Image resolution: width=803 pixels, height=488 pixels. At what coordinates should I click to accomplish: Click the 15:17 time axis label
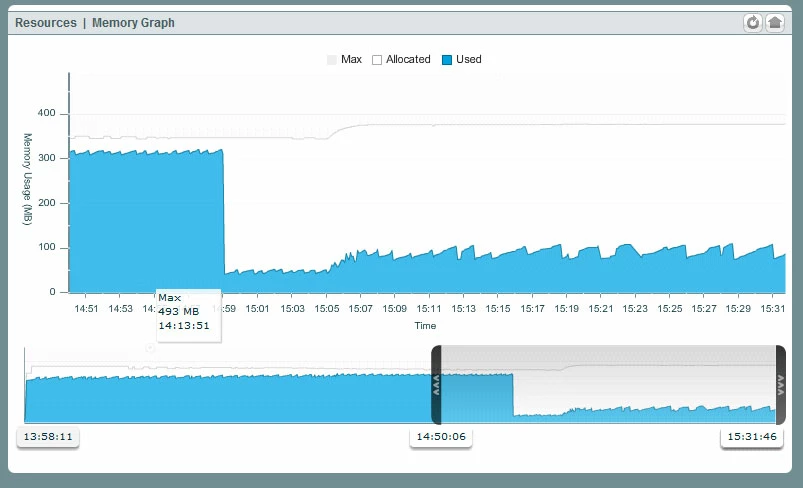(x=532, y=309)
